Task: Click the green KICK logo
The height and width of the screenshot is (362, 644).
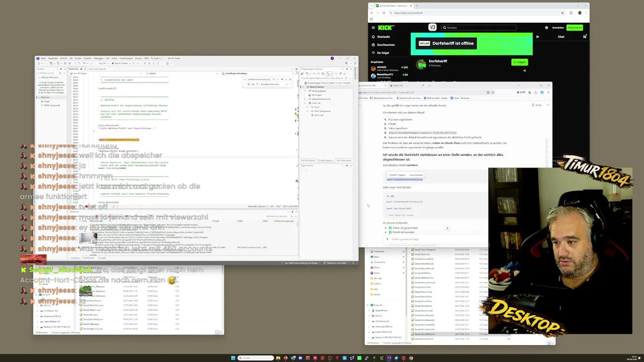Action: coord(386,28)
